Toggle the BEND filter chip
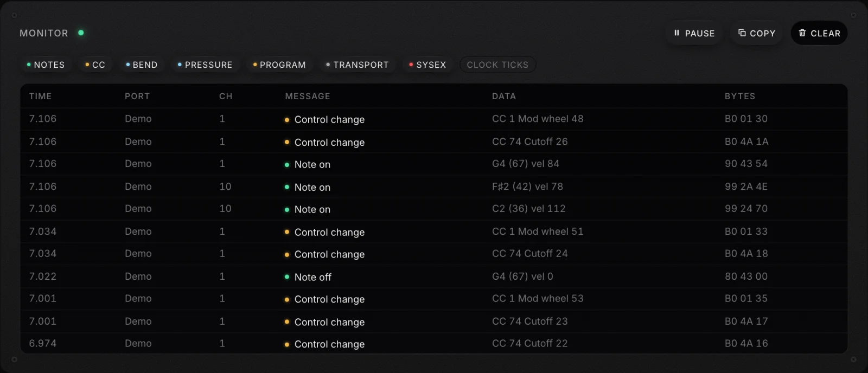The height and width of the screenshot is (373, 868). pos(142,65)
